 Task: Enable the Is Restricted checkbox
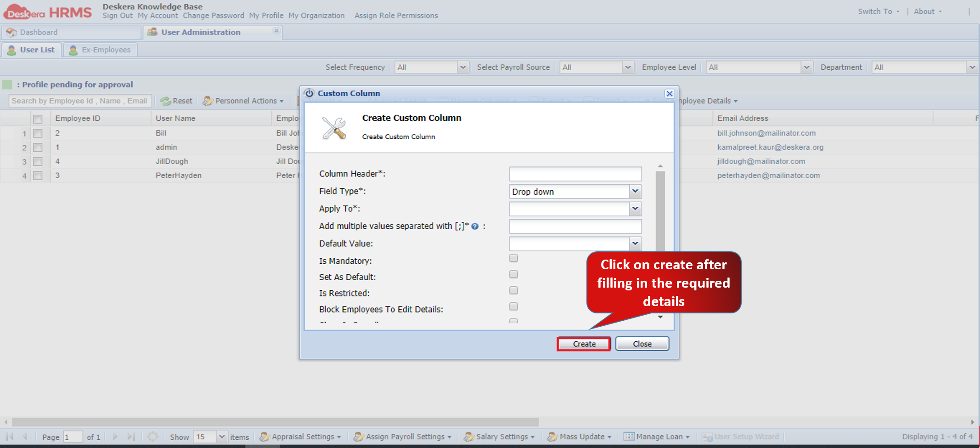point(513,290)
